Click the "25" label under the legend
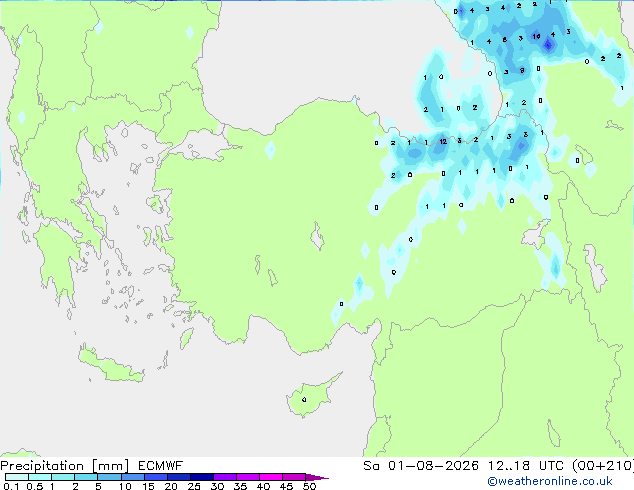 click(x=194, y=486)
